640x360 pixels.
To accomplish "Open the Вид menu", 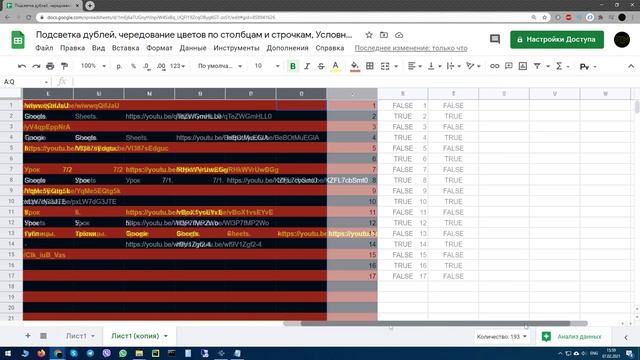I will pyautogui.click(x=98, y=48).
